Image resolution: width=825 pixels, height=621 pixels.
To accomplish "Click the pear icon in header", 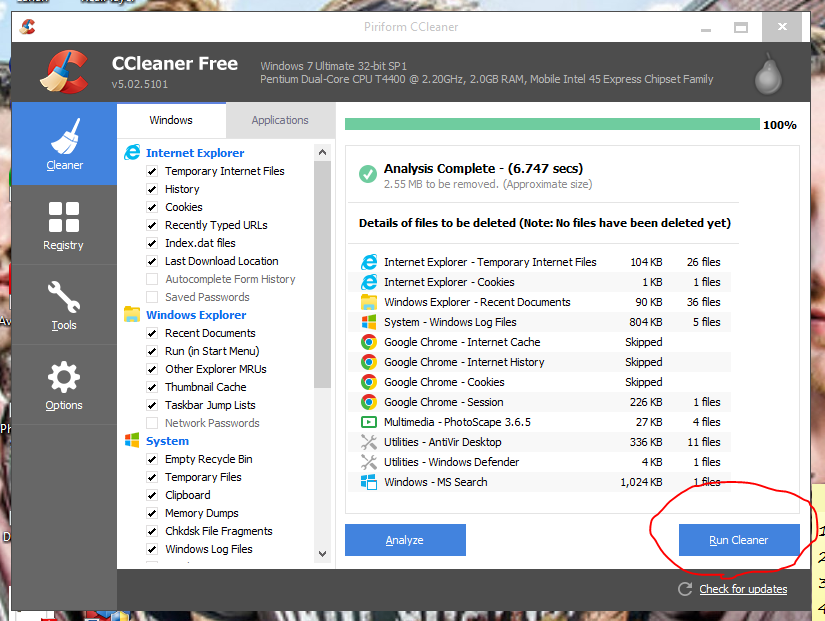I will (x=768, y=74).
